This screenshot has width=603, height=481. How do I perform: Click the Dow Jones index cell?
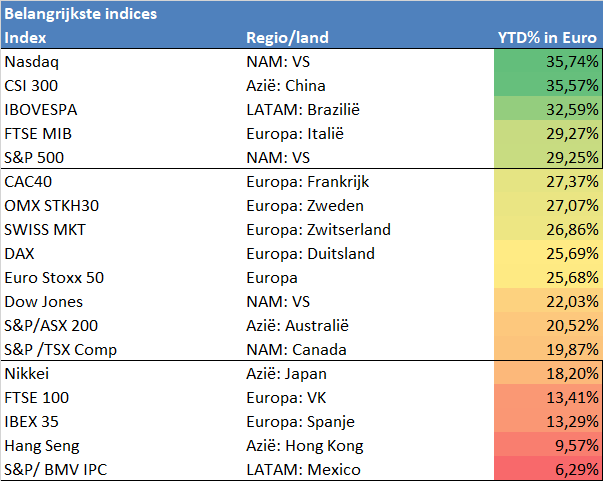[43, 301]
